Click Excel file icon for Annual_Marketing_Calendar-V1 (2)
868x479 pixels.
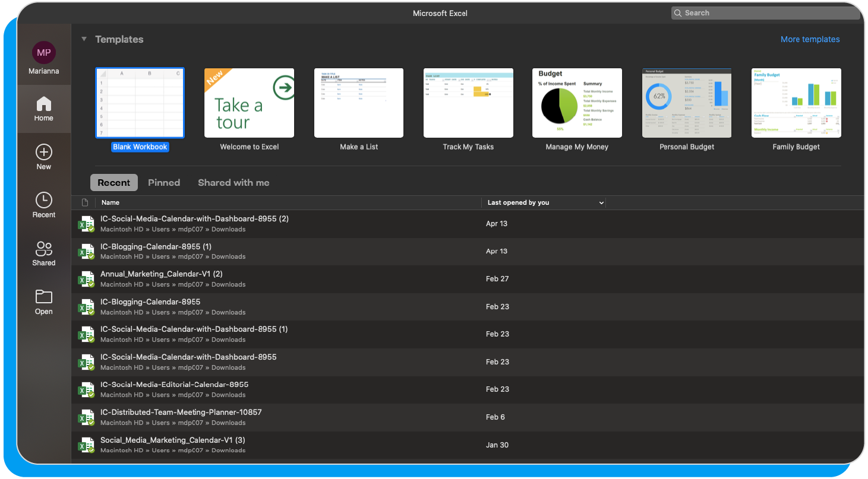(x=87, y=279)
